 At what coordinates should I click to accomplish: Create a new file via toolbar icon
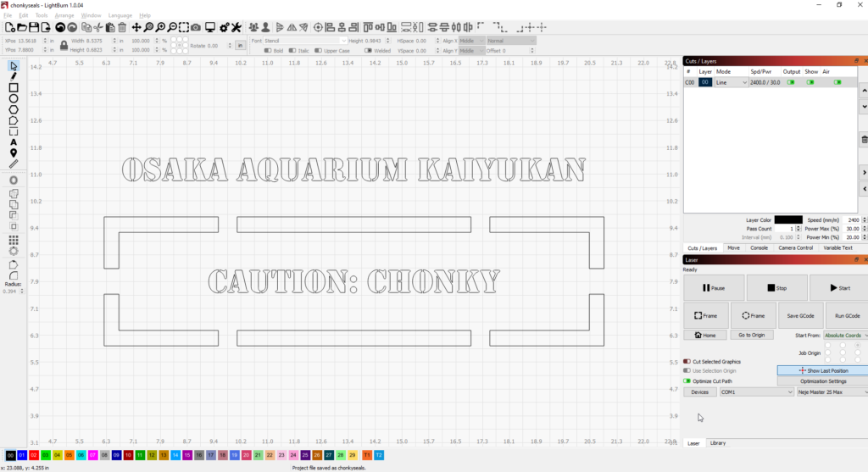[10, 27]
